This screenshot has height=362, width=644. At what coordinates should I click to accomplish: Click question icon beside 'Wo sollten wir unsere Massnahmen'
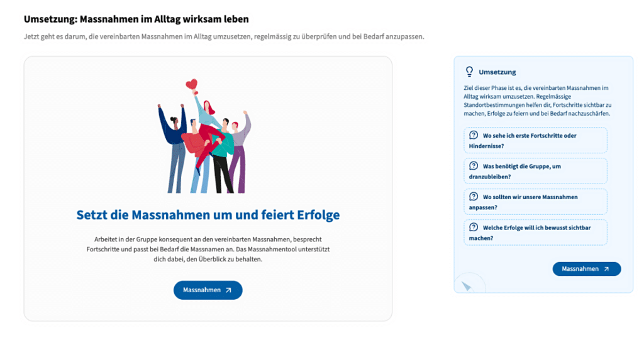[x=474, y=197]
